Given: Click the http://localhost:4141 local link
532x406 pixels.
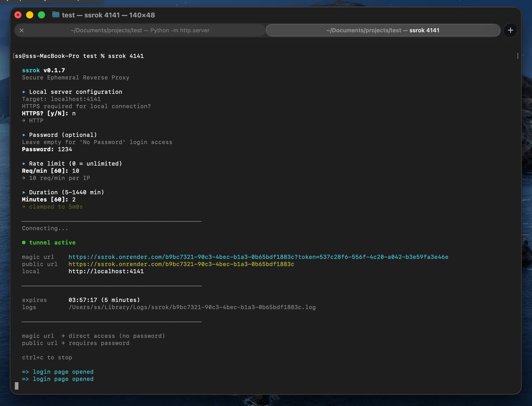Looking at the screenshot, I should click(x=106, y=271).
